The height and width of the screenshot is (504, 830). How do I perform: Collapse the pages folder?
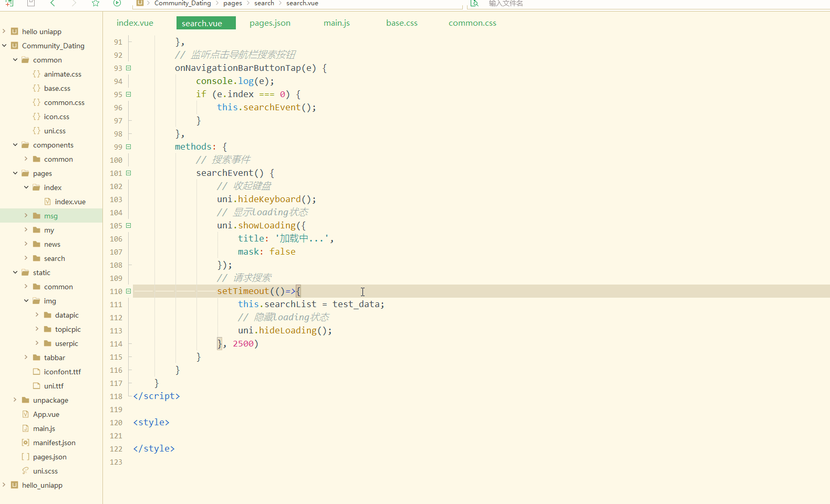tap(15, 173)
